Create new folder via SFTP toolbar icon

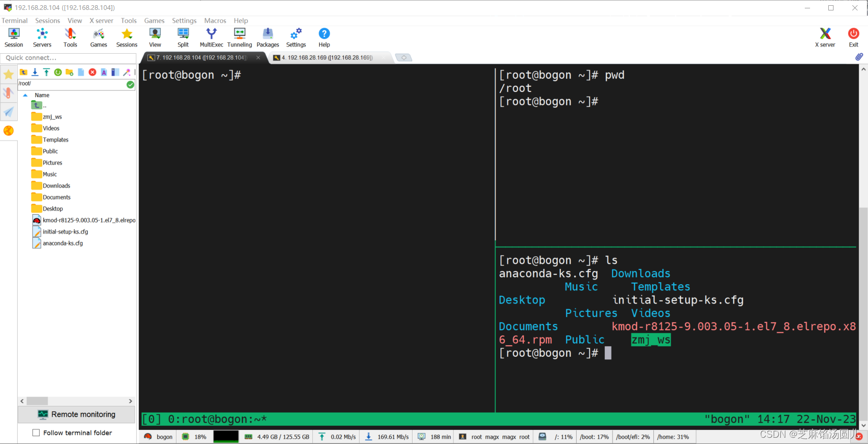[x=69, y=72]
